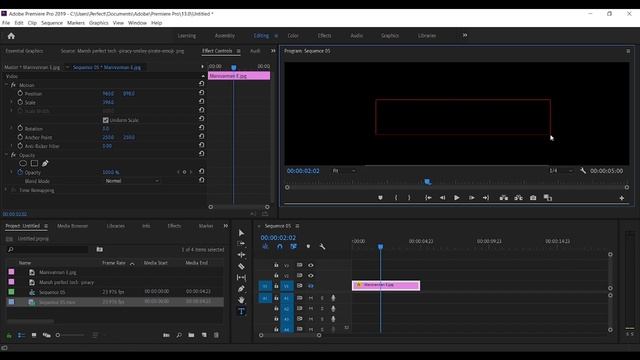Screen dimensions: 640x360
Task: Play sequence in Program Monitor
Action: click(457, 198)
